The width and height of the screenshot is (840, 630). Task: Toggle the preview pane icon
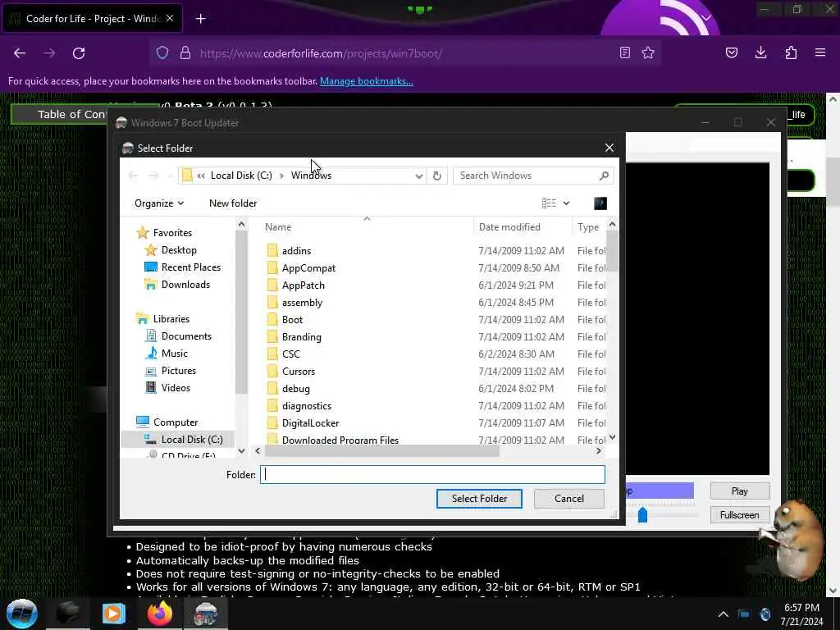click(x=600, y=203)
